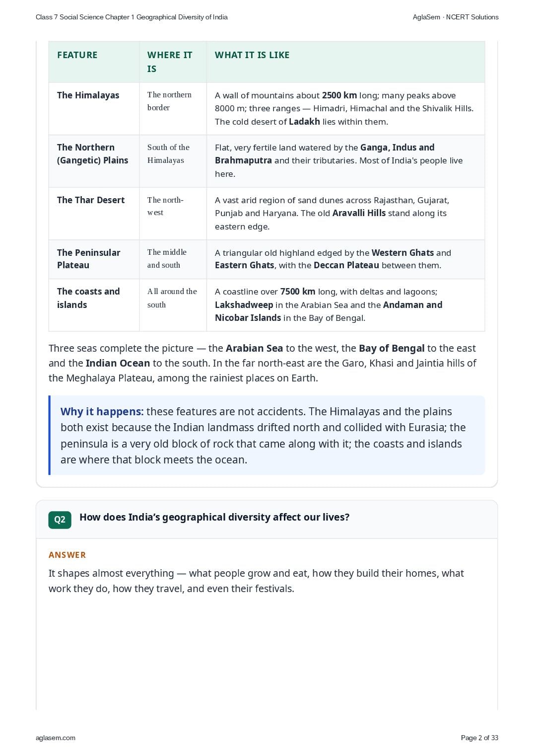
Task: Click the Why it happens callout heading
Action: (102, 412)
